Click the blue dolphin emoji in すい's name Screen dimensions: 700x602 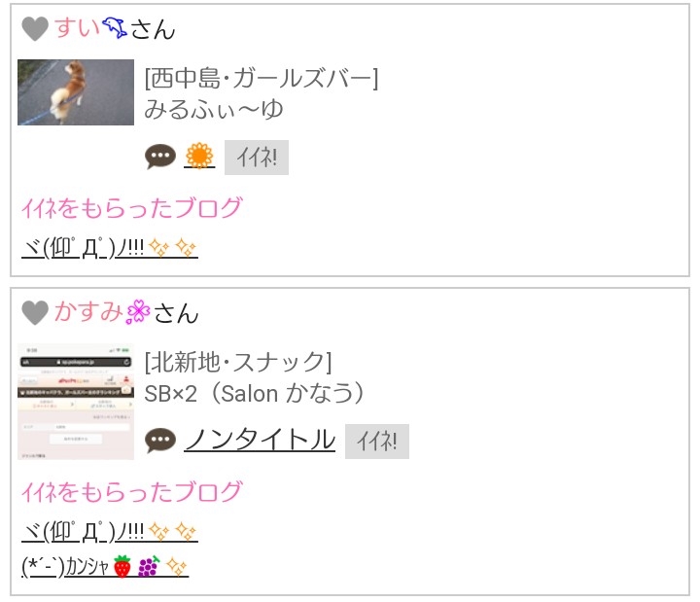coord(115,27)
